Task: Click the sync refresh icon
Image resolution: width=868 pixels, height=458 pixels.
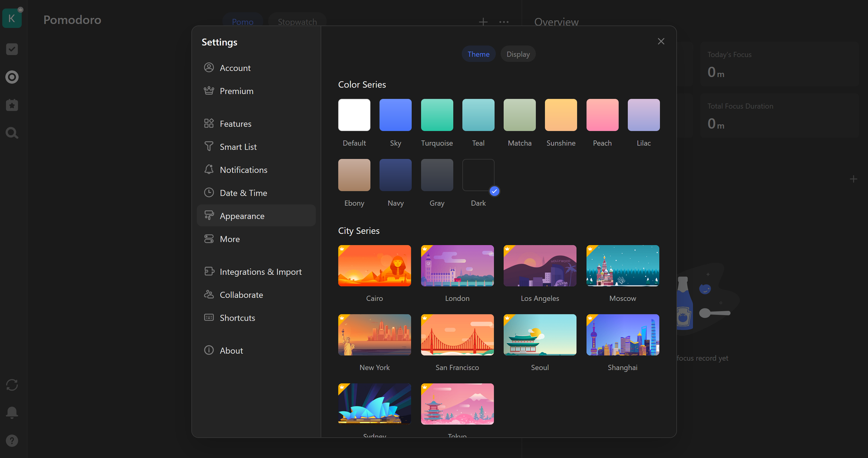Action: click(x=12, y=385)
